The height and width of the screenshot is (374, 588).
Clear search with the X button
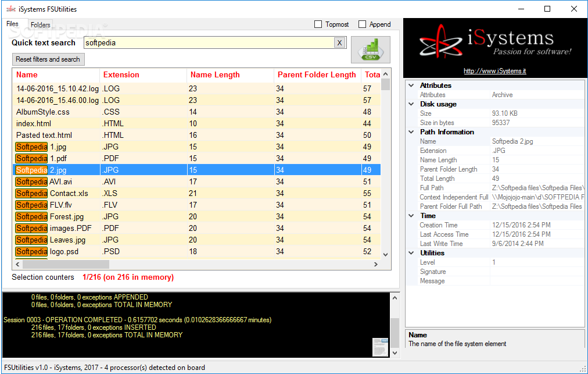[x=339, y=43]
